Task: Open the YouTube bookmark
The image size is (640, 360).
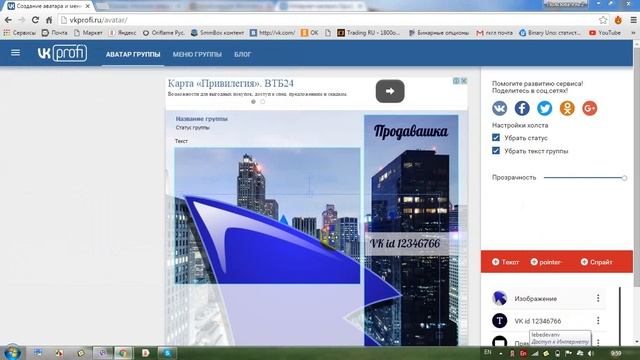Action: (605, 33)
